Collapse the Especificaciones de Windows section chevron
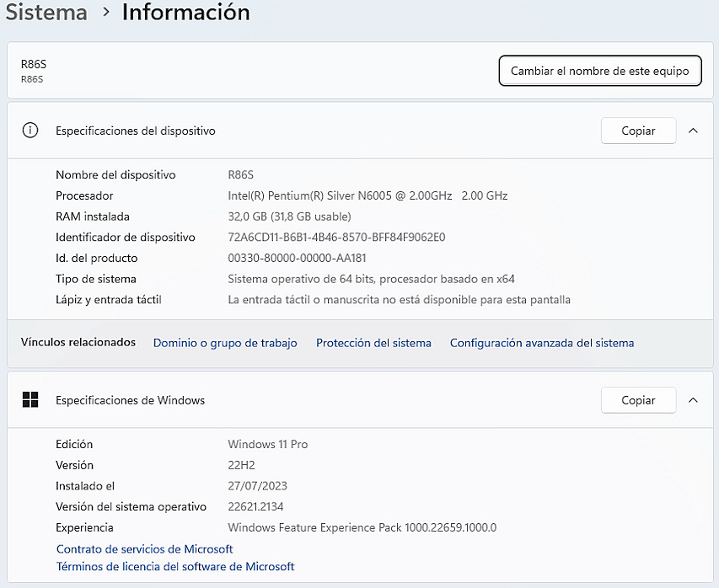 point(693,400)
